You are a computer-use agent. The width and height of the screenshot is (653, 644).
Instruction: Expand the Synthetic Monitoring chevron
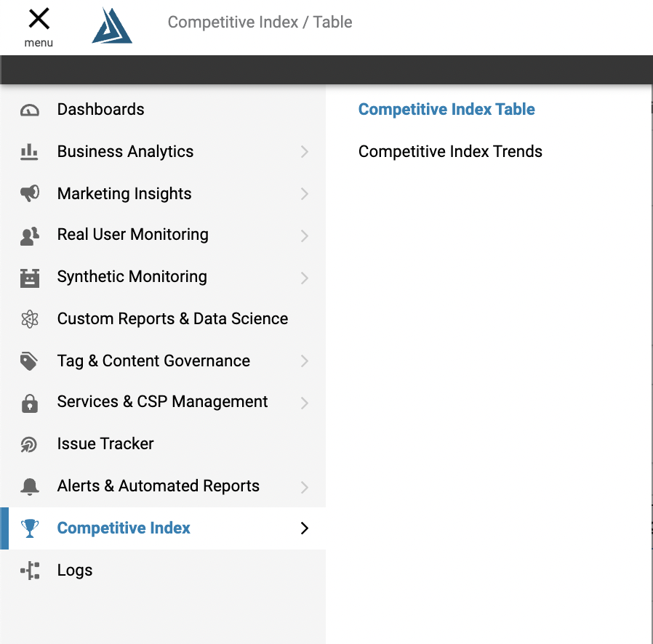[304, 278]
